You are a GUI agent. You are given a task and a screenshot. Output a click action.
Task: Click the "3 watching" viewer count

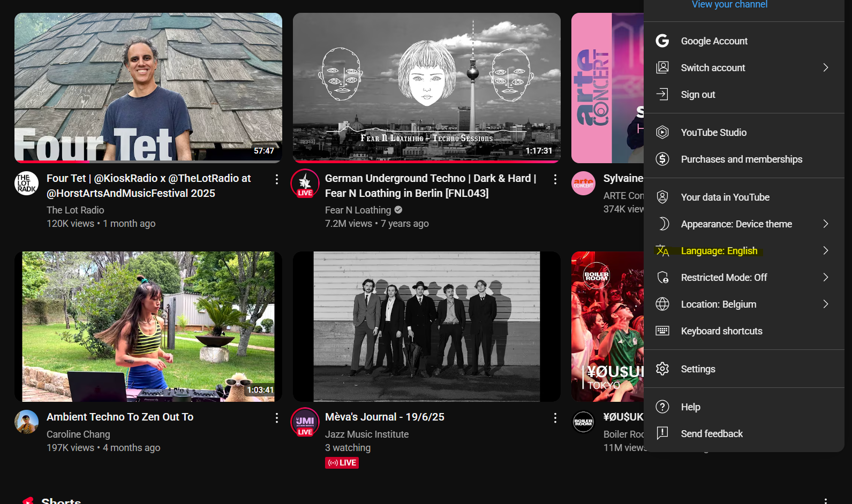348,447
